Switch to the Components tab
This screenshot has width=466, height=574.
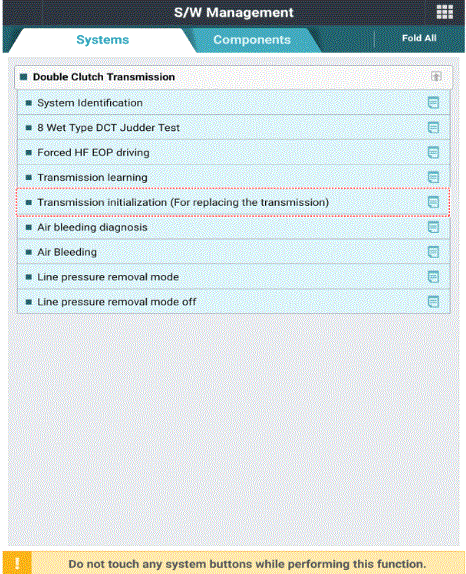pos(252,40)
